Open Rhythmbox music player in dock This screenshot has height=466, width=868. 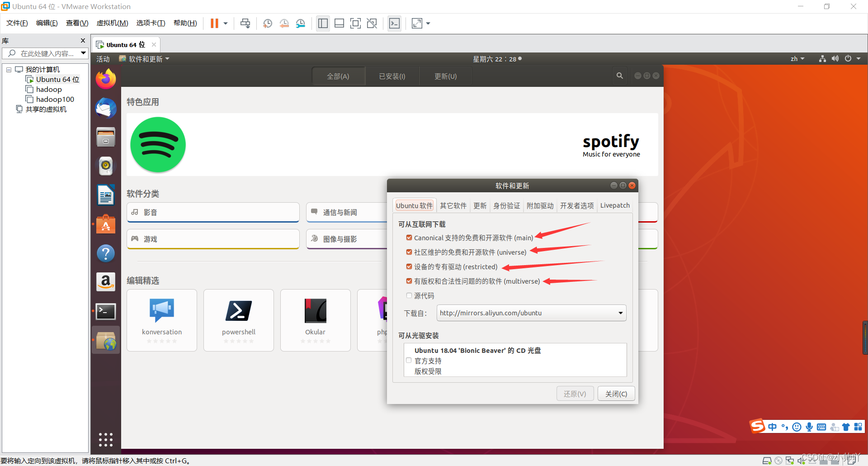(106, 166)
